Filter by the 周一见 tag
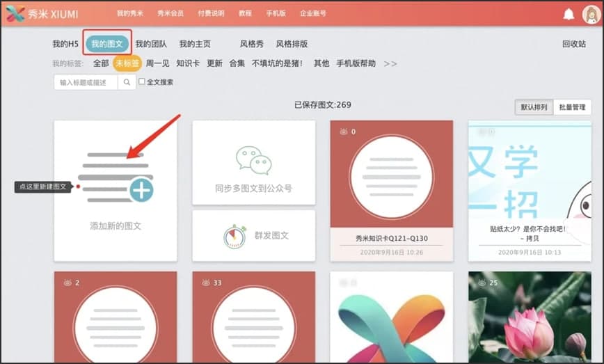This screenshot has width=604, height=364. click(157, 63)
